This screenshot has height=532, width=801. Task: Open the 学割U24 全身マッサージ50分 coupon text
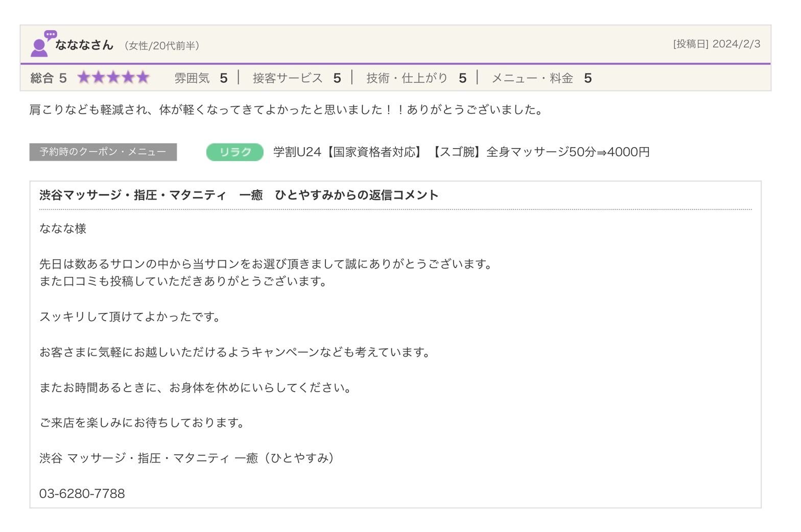461,152
